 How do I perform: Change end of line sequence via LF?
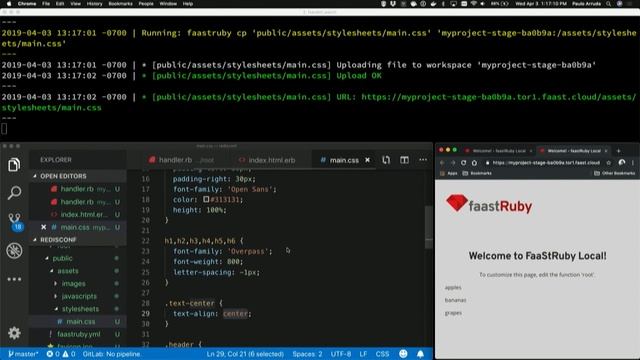pos(363,354)
